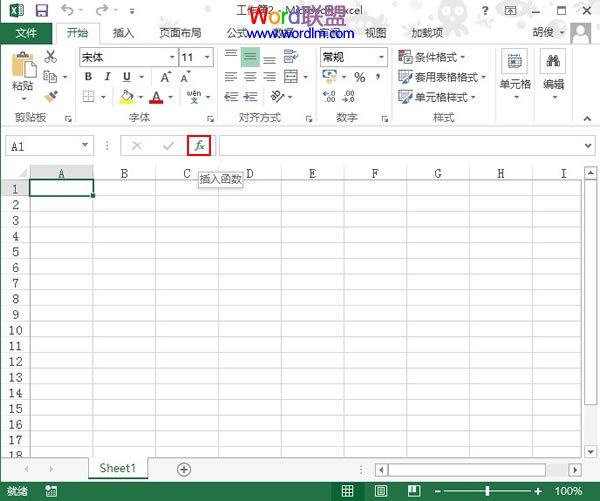Click in the formula bar input
Screen dimensions: 600x501
tap(400, 145)
